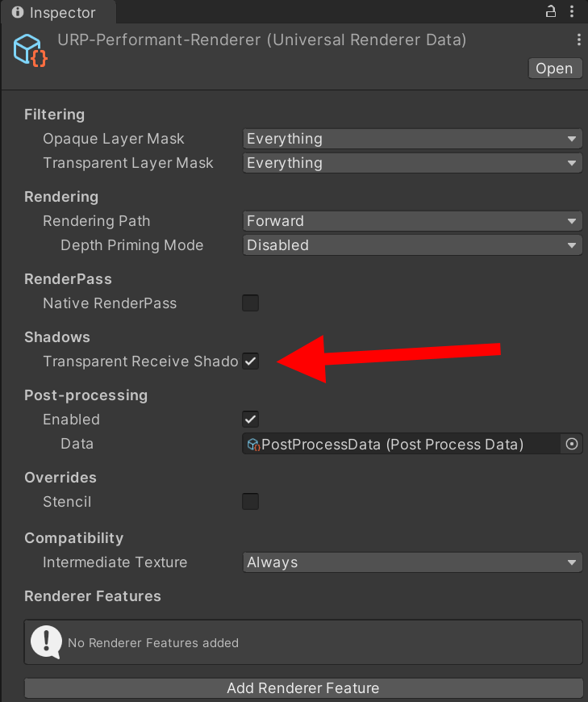Open the Transparent Layer Mask dropdown
The image size is (588, 702).
(412, 163)
